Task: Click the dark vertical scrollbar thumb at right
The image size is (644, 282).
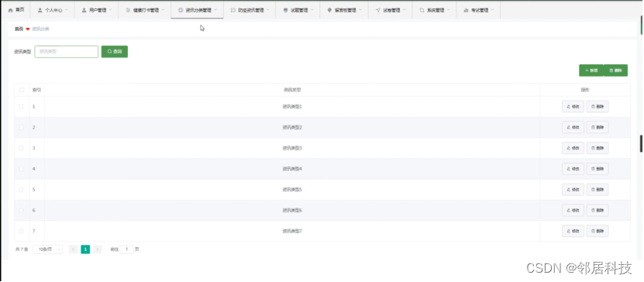Action: tap(641, 143)
